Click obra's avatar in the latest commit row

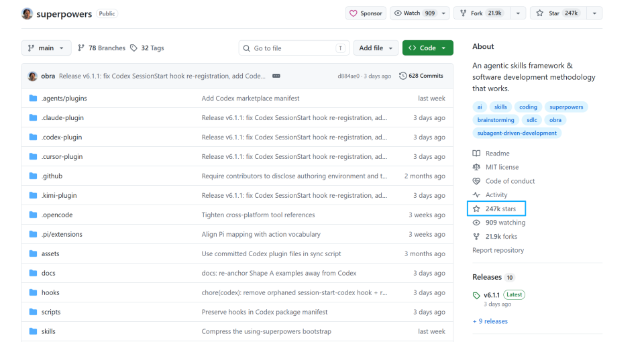click(32, 76)
